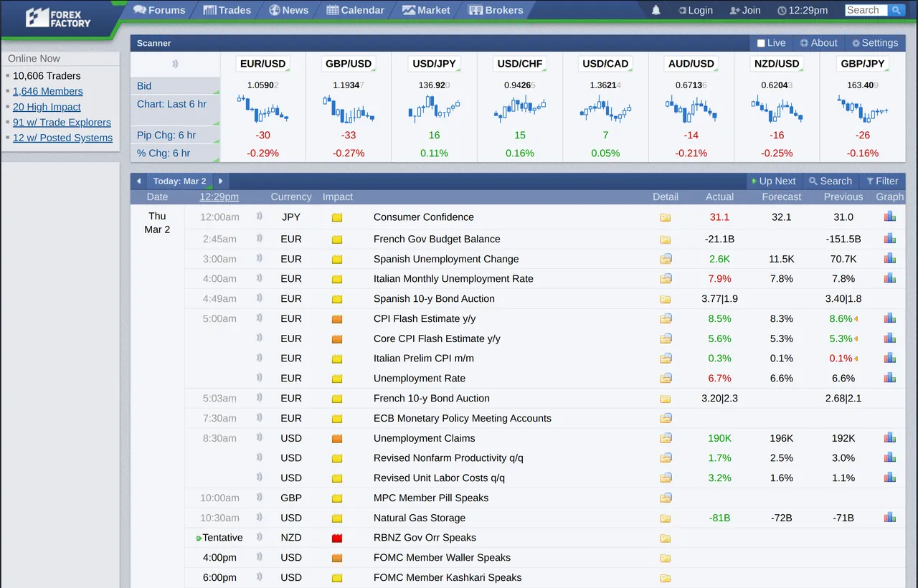Open the Today: Mar 2 date selector
Image resolution: width=918 pixels, height=588 pixels.
click(x=180, y=181)
